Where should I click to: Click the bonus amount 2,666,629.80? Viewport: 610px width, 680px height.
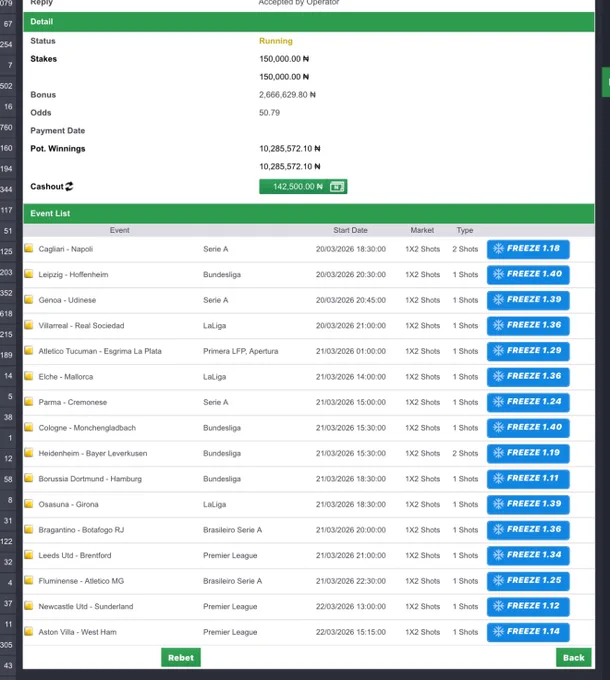click(x=287, y=95)
